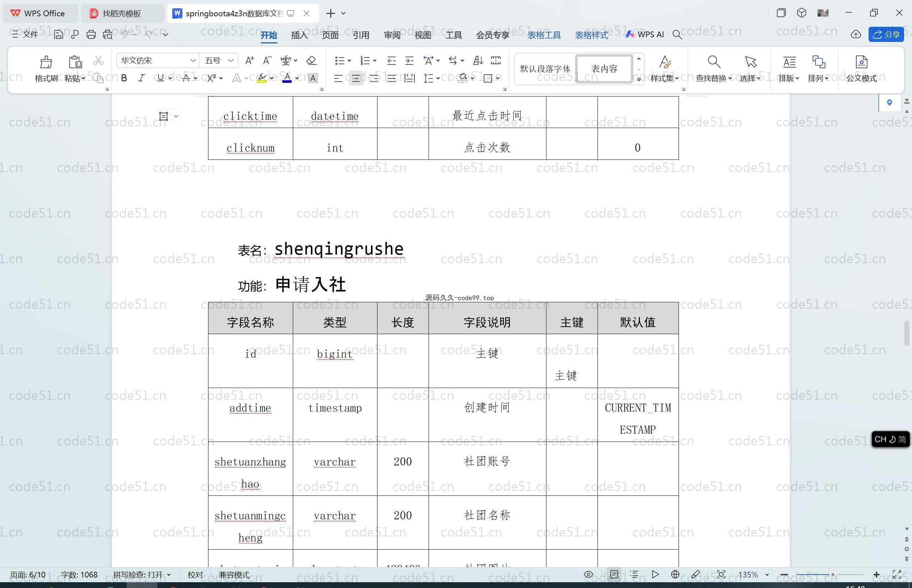Click the font color A swatch
912x588 pixels.
[287, 78]
